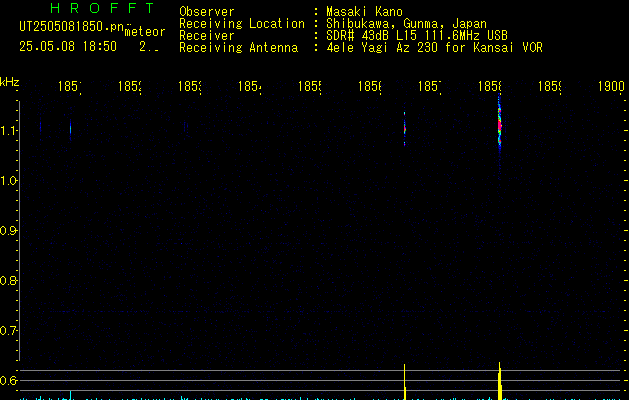Select the filename UT2505081850.pn
Screen dimensions: 629x400
tap(72, 27)
